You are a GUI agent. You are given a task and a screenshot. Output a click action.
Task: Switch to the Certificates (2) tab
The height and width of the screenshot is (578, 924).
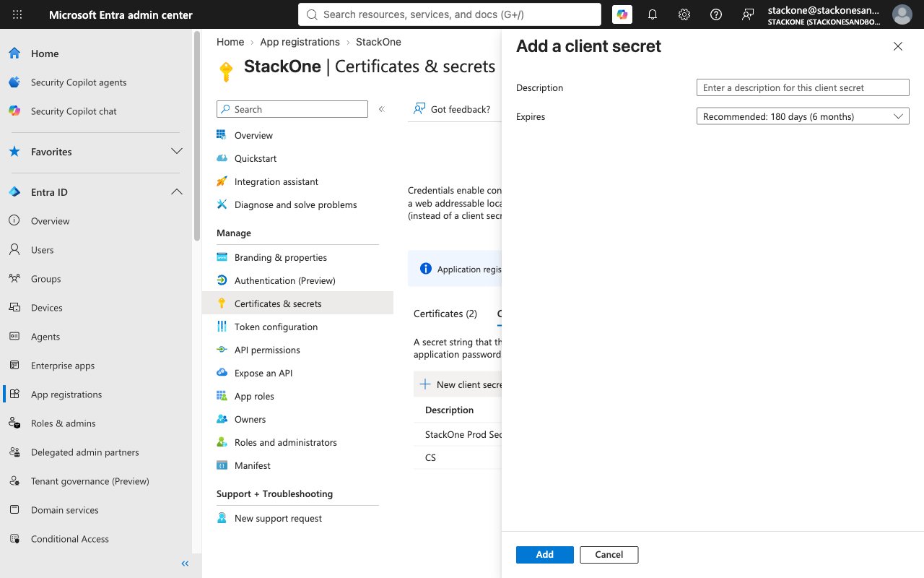click(x=445, y=314)
